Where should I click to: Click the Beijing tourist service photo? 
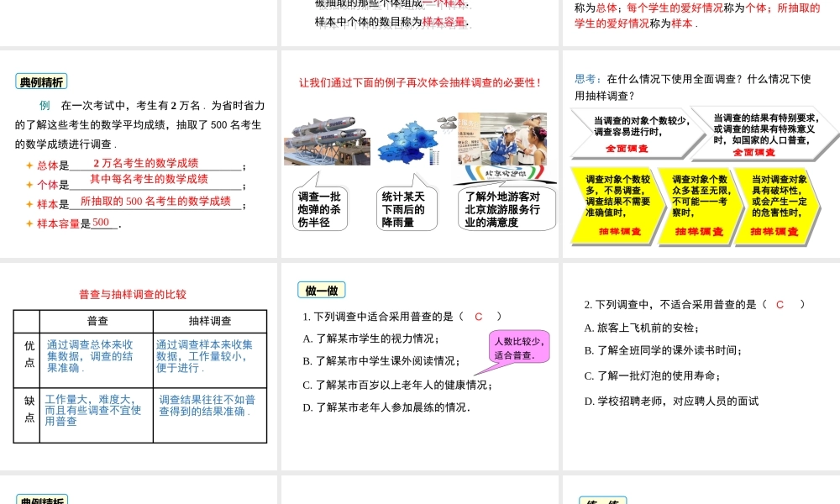[502, 139]
